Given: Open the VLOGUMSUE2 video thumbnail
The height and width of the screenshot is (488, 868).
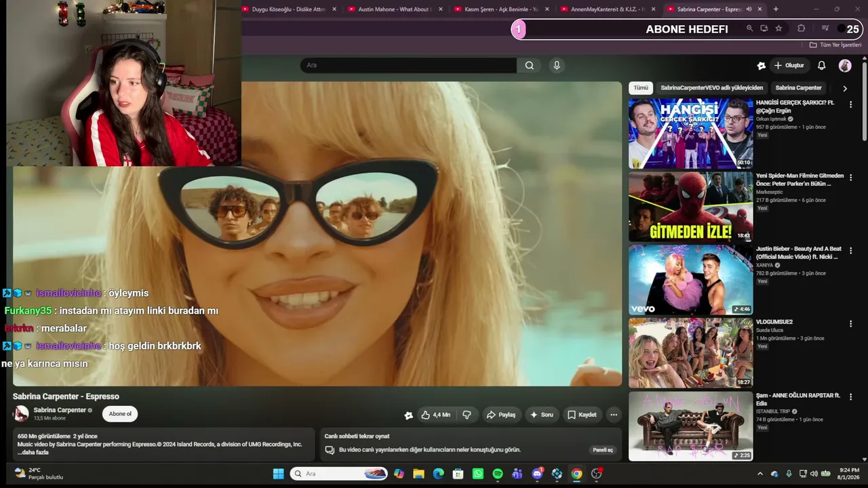Looking at the screenshot, I should click(x=690, y=353).
